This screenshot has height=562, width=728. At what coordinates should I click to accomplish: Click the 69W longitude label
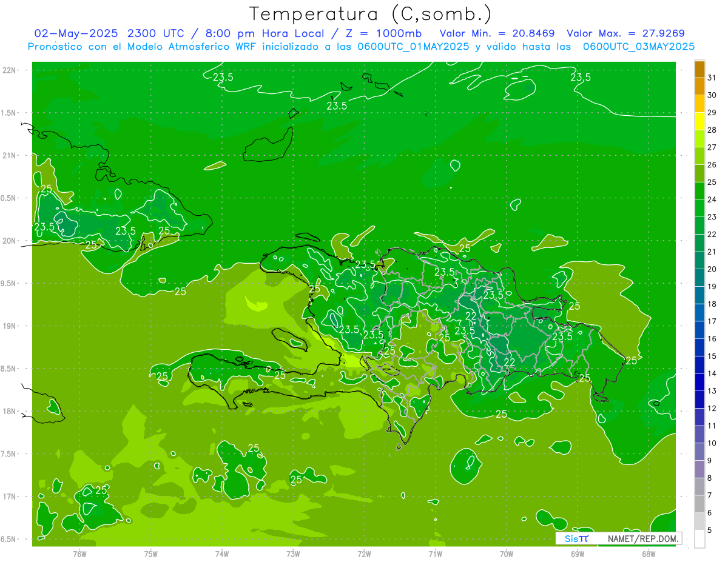(x=578, y=554)
